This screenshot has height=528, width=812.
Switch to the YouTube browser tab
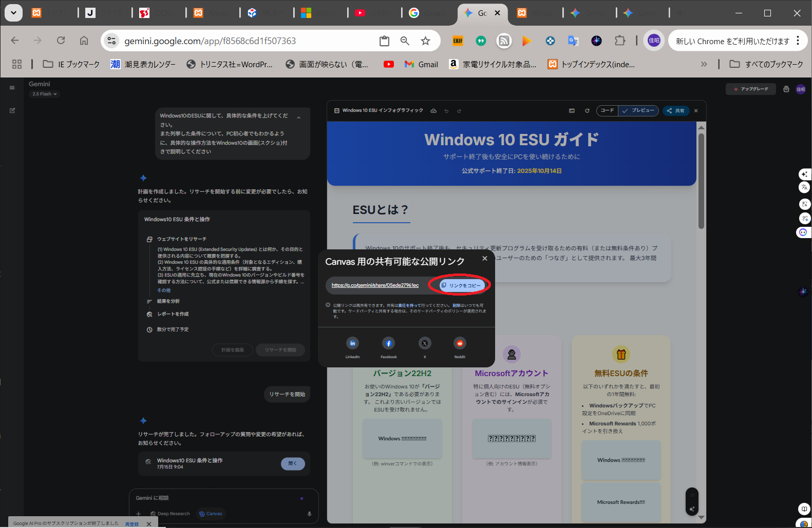[x=374, y=13]
